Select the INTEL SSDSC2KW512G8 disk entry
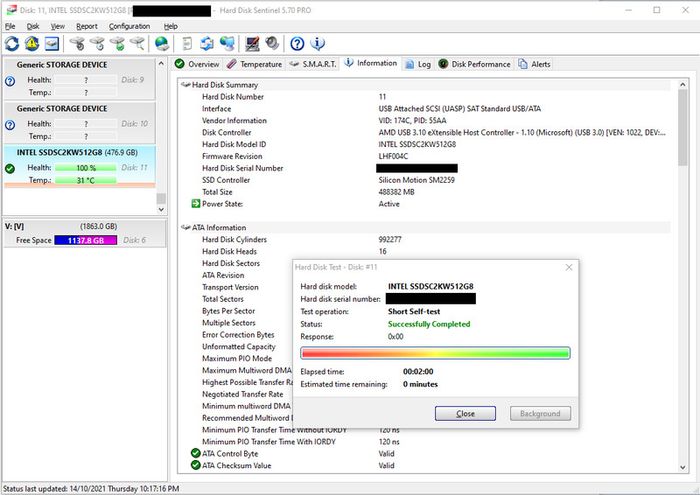Image resolution: width=700 pixels, height=495 pixels. tap(79, 166)
